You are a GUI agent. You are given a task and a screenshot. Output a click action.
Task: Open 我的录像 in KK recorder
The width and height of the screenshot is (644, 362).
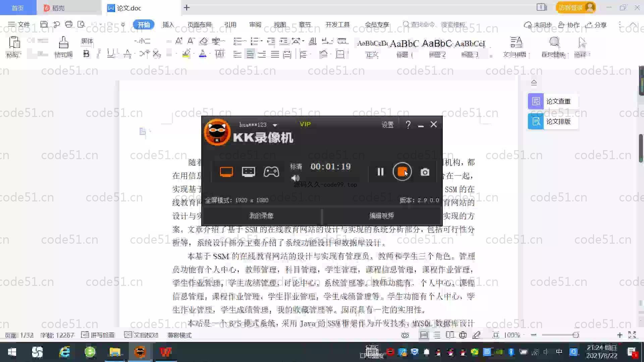(x=261, y=216)
